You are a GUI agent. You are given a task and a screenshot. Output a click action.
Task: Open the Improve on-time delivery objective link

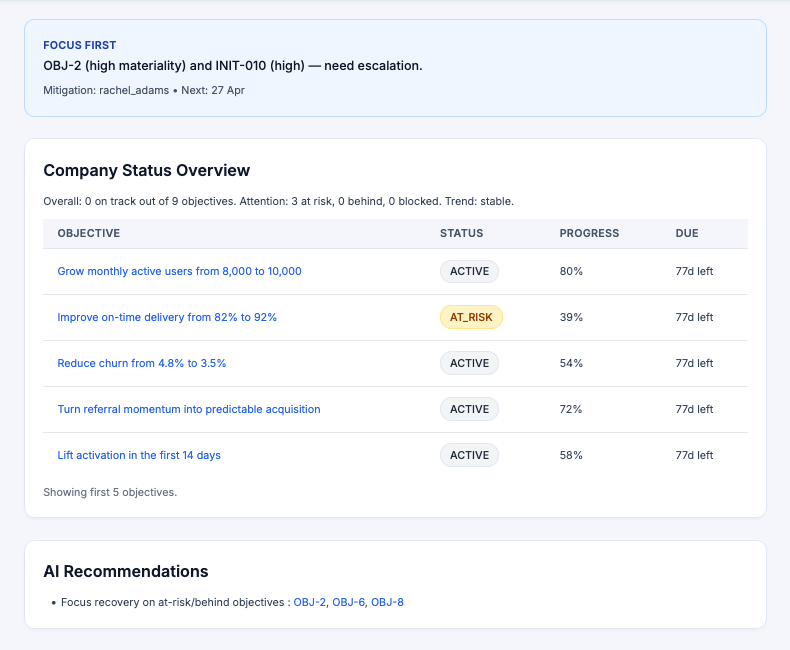(167, 317)
